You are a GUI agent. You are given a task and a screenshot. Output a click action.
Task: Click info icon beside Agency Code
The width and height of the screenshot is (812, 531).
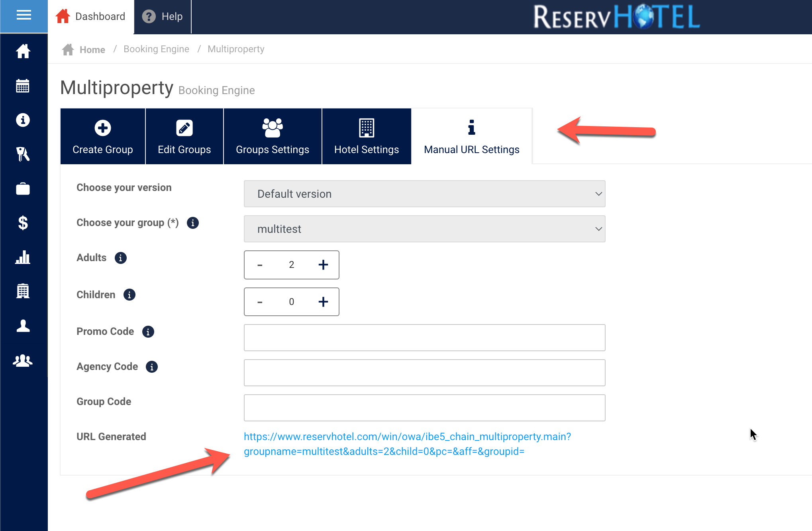(152, 367)
